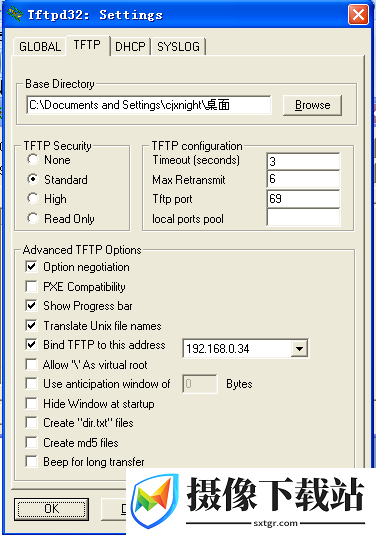This screenshot has height=535, width=376.
Task: Click the Timeout seconds field
Action: 303,161
